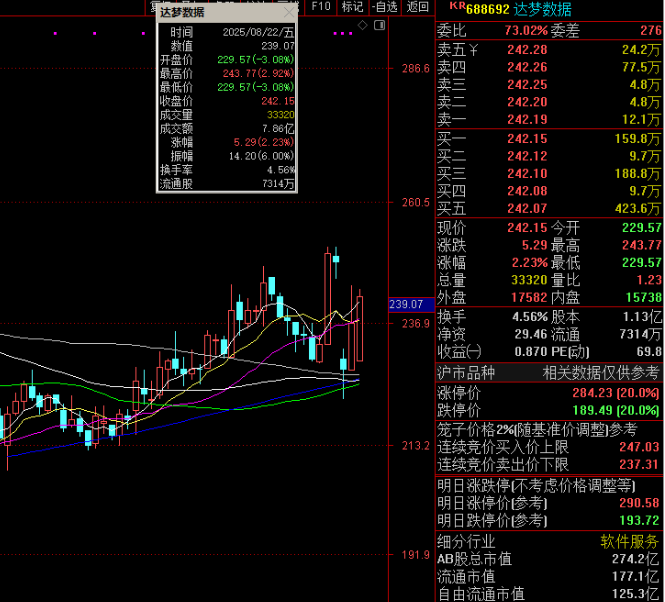This screenshot has width=665, height=602.
Task: Click the 明日涨停价 value 290.58
Action: click(639, 504)
